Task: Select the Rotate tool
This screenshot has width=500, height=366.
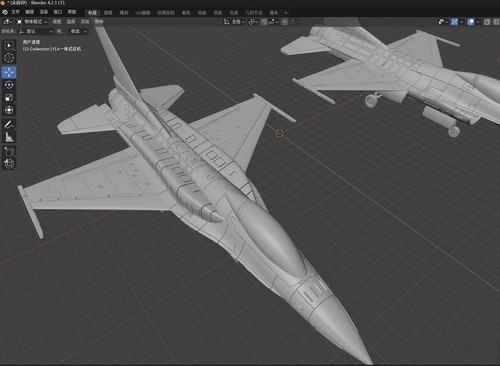Action: (x=9, y=85)
